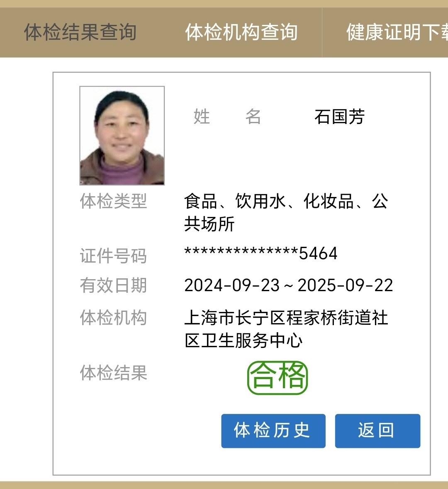Click the 体检历史 button
This screenshot has height=489, width=448.
pos(273,431)
